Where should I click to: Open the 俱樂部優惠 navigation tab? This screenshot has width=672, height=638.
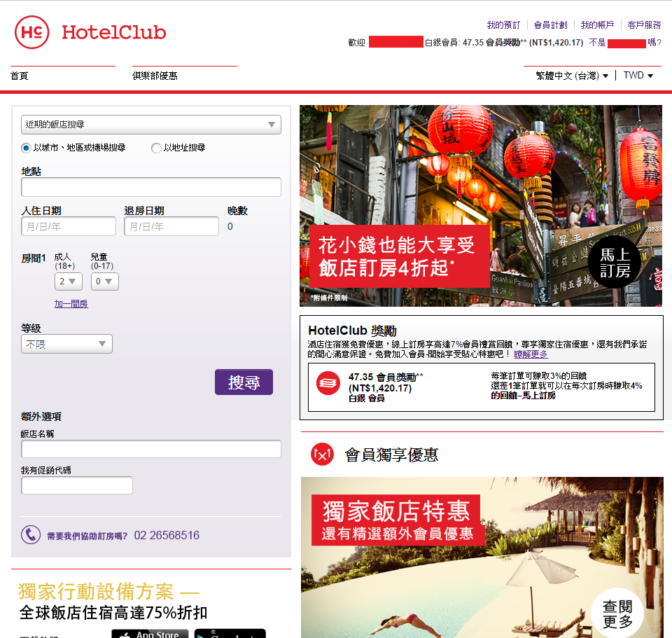pos(155,76)
